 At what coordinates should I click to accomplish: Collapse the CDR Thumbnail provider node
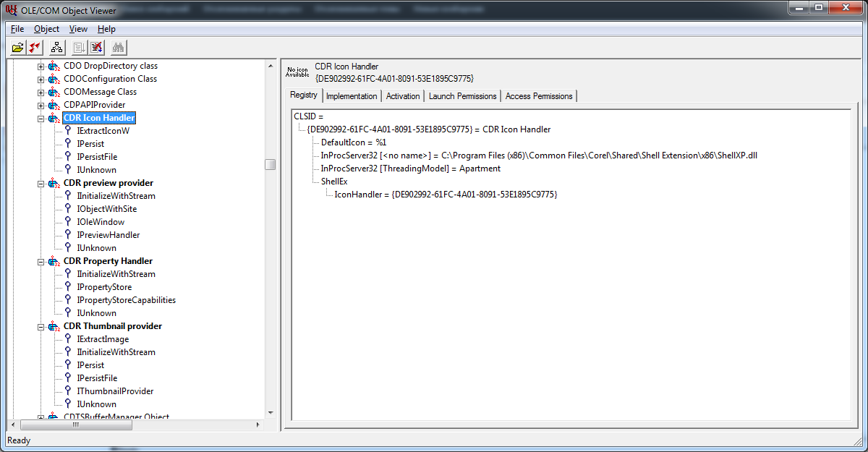[x=41, y=326]
